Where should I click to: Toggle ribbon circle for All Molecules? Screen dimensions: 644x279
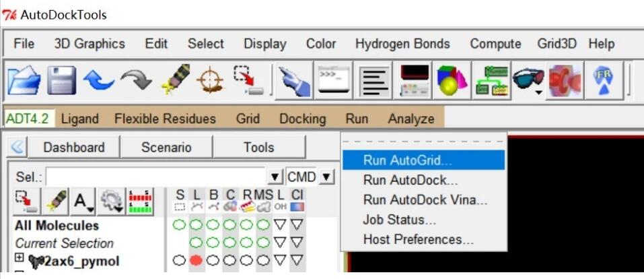point(246,225)
